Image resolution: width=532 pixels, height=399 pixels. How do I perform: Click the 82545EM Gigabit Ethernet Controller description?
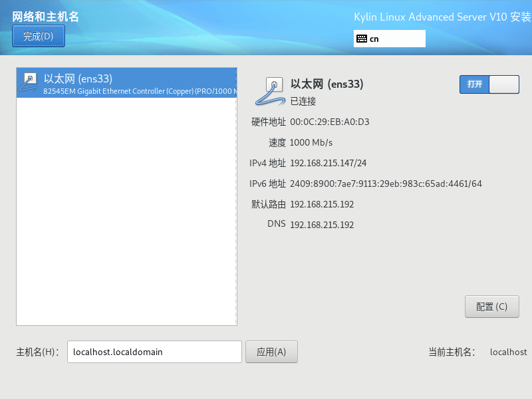pyautogui.click(x=140, y=90)
